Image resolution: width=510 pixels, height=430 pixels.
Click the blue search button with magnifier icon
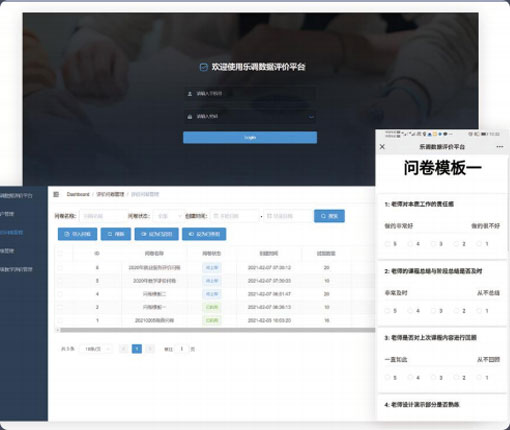coord(329,216)
